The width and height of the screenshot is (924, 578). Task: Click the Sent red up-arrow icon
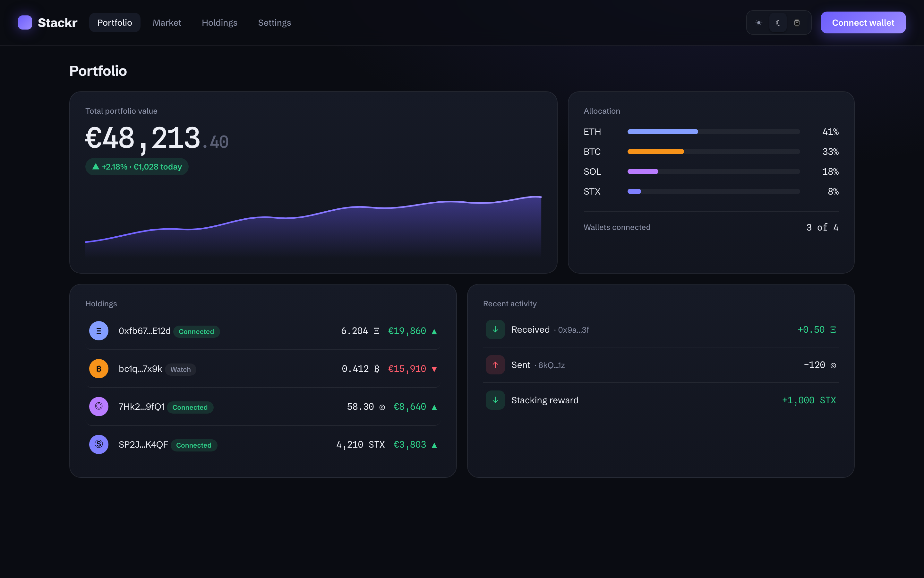pyautogui.click(x=495, y=365)
